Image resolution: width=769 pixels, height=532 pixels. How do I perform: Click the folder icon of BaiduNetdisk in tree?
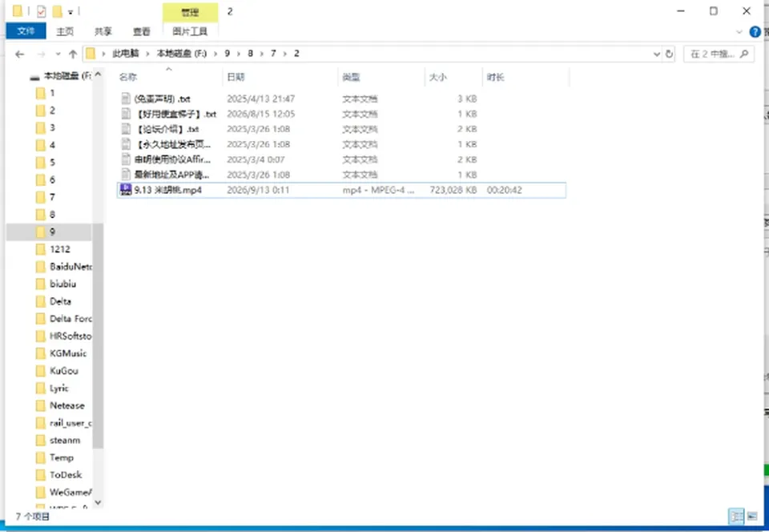(41, 267)
